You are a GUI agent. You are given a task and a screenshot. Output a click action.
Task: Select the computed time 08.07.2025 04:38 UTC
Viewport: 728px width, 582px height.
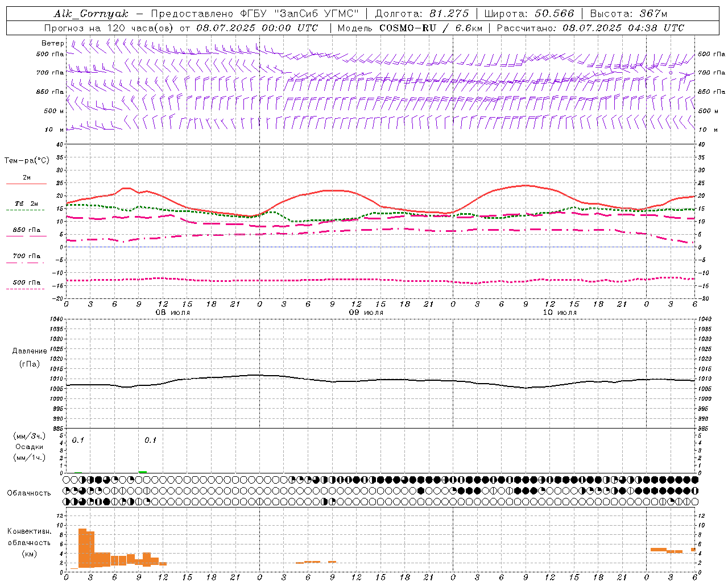[623, 28]
